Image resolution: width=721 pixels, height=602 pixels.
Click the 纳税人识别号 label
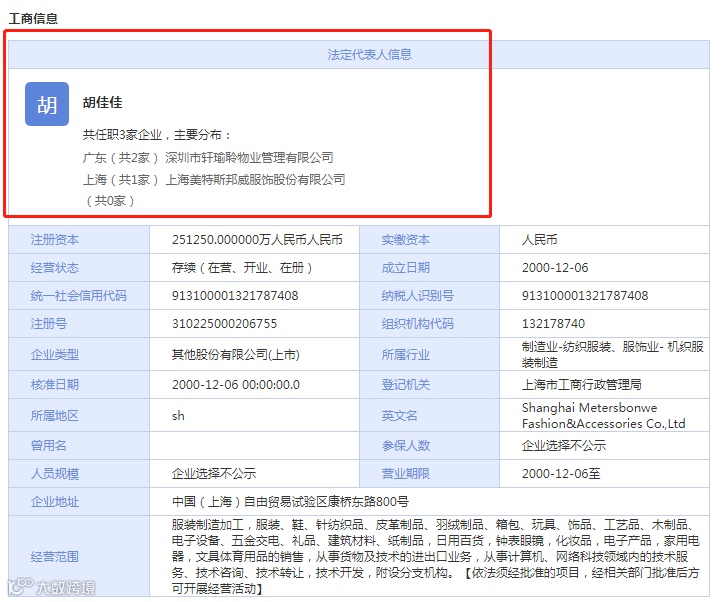[x=418, y=296]
